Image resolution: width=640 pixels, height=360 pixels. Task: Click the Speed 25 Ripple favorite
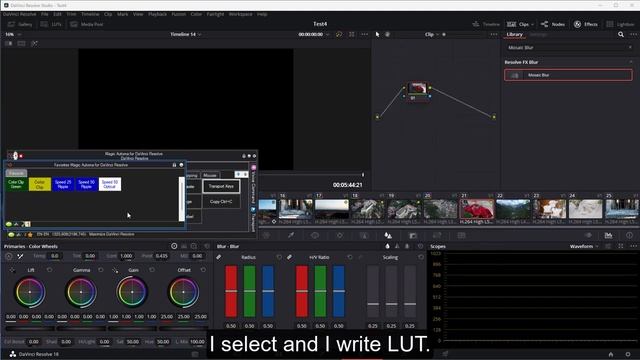click(63, 184)
